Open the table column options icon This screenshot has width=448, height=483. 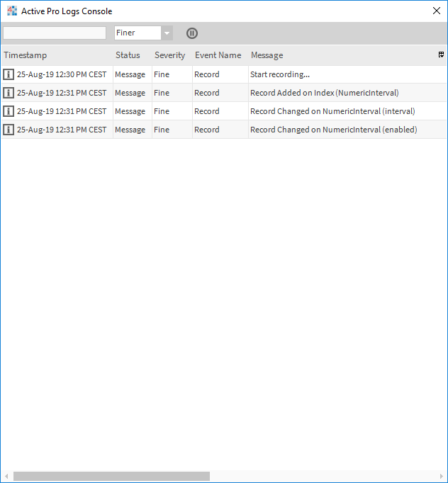(x=441, y=55)
